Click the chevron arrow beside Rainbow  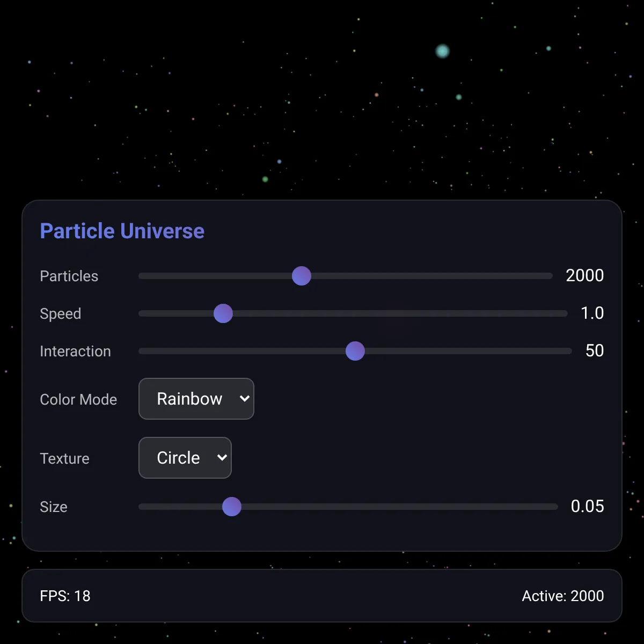point(245,399)
